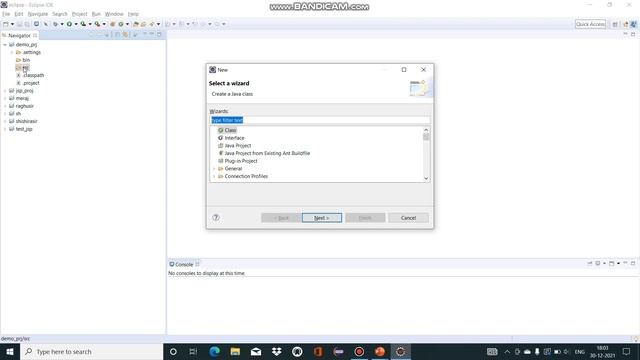Switch to the Java EE perspective icon
The width and height of the screenshot is (640, 360).
tap(625, 24)
